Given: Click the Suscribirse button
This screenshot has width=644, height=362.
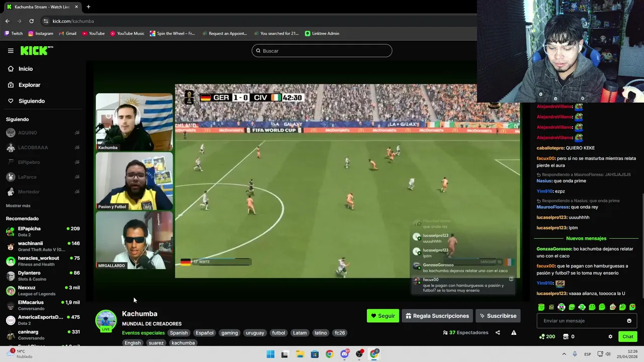Looking at the screenshot, I should tap(498, 316).
